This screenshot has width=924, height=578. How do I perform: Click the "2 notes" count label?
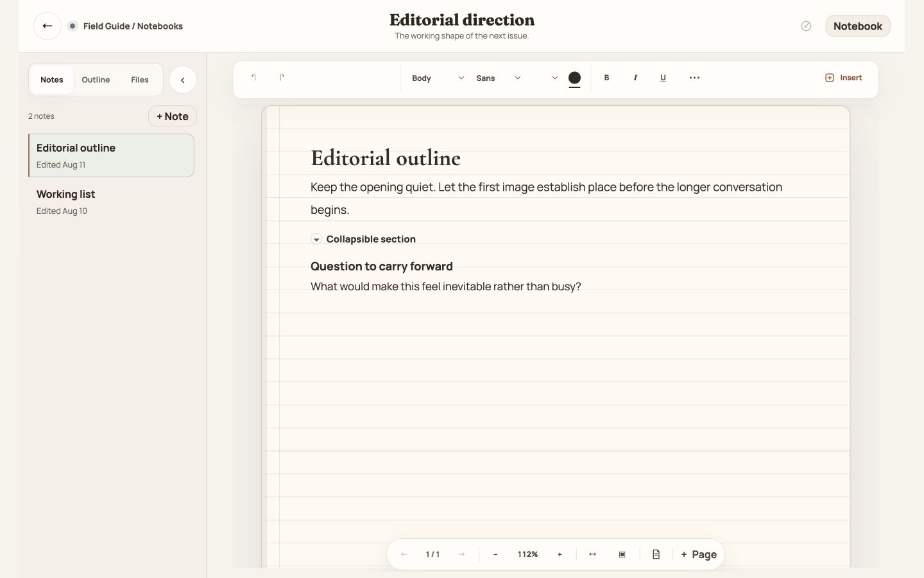41,116
